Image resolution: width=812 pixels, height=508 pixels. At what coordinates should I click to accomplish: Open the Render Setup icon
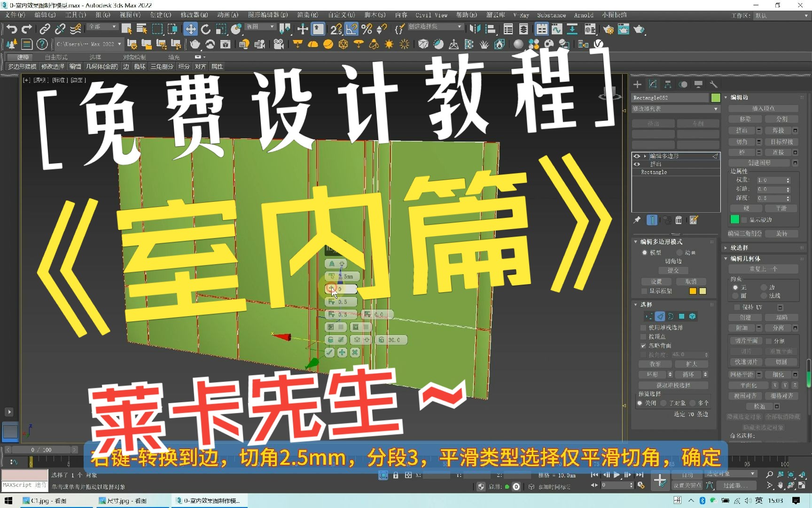(x=609, y=29)
